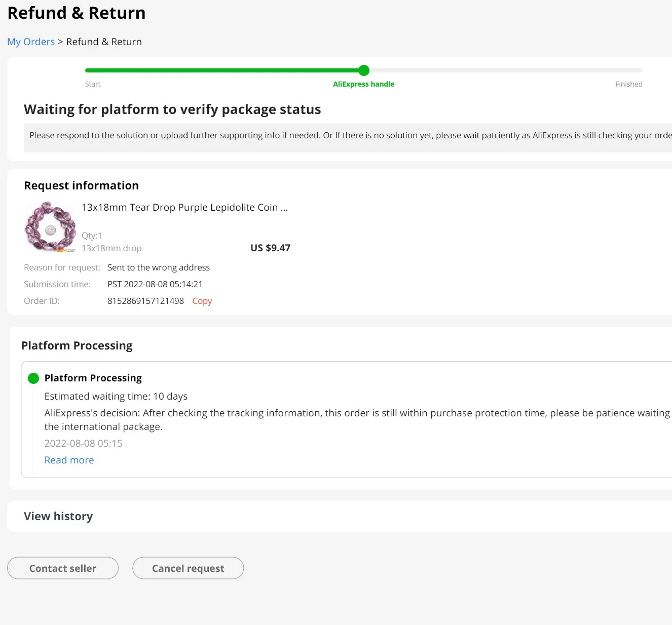Click the Finished step label
This screenshot has height=625, width=672.
pyautogui.click(x=628, y=84)
